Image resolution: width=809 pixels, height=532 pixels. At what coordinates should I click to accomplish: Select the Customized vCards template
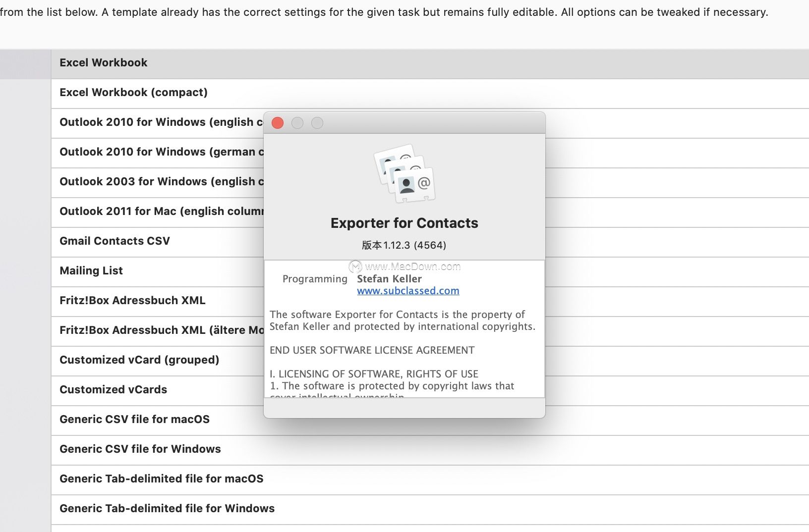pos(158,391)
